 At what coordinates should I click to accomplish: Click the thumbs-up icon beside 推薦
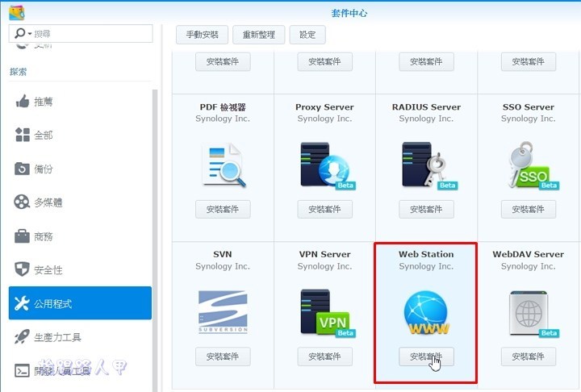[x=23, y=101]
